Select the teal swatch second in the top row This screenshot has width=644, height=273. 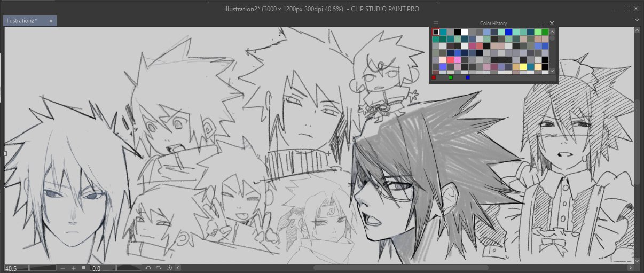tap(443, 32)
